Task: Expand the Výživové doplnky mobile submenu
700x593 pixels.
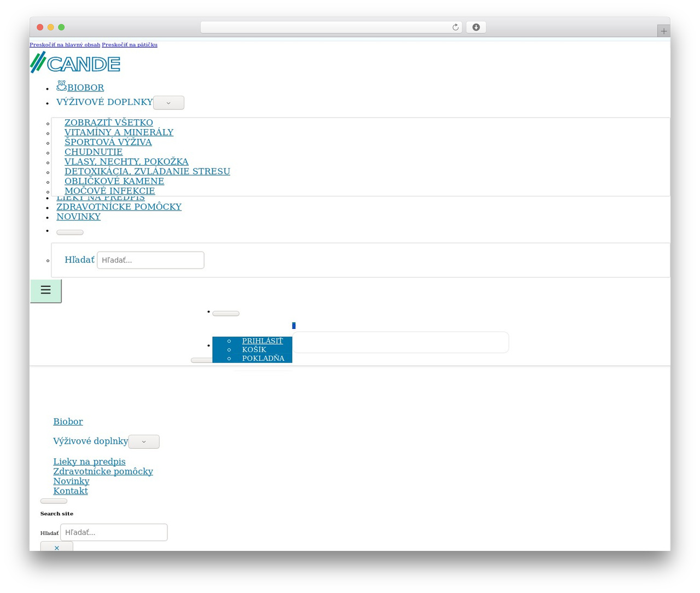Action: [x=144, y=441]
